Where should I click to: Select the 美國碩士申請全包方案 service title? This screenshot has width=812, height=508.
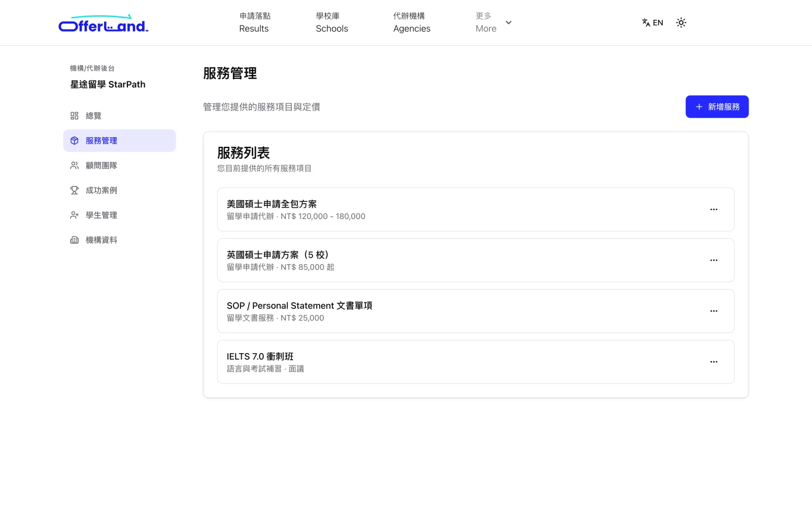tap(272, 204)
